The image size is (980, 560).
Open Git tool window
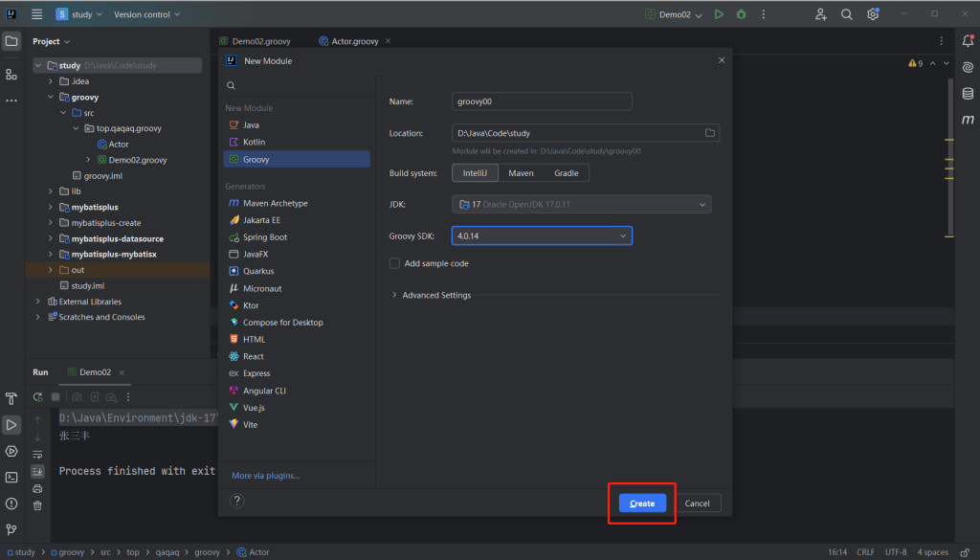click(x=11, y=530)
